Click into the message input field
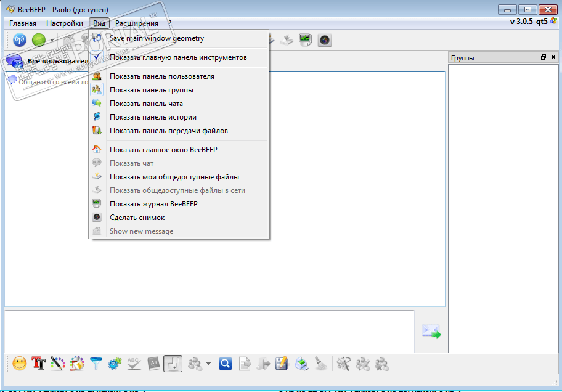Screen dimensions: 562x392 tap(210, 332)
